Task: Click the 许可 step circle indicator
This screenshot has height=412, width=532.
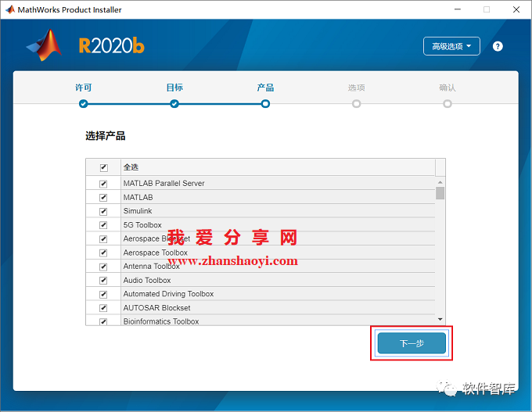Action: pyautogui.click(x=84, y=103)
